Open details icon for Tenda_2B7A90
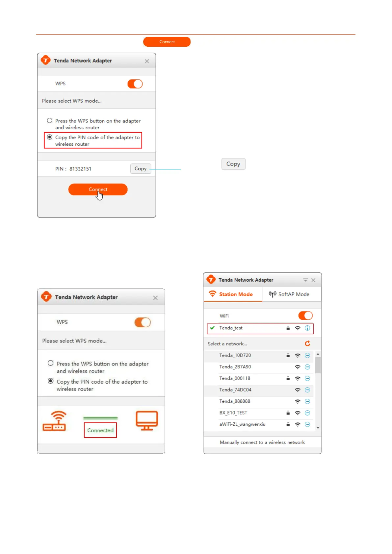Image resolution: width=392 pixels, height=554 pixels. point(307,367)
